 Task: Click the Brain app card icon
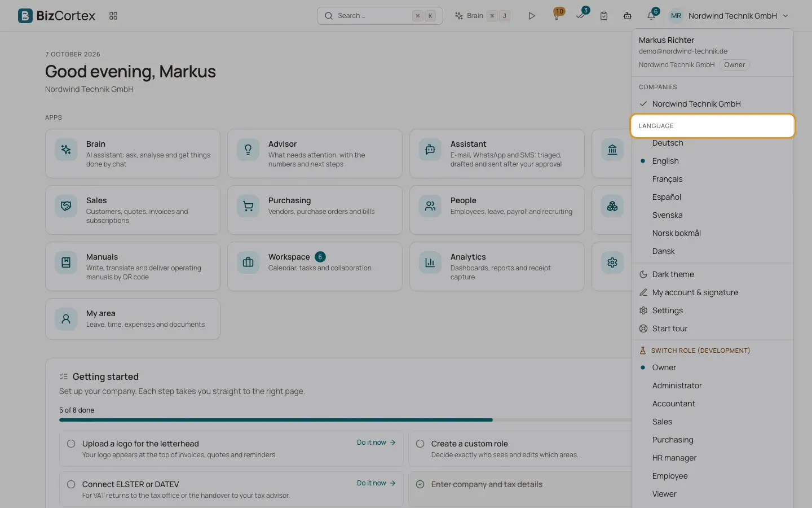(x=66, y=150)
